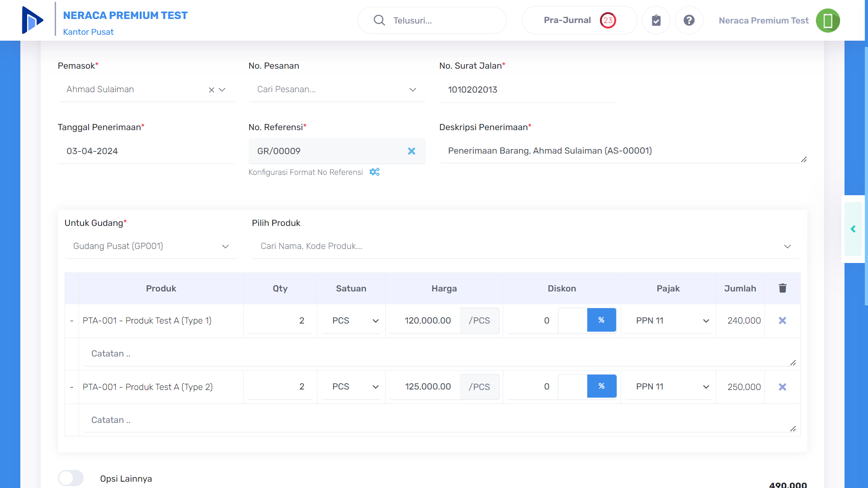This screenshot has height=488, width=868.
Task: Click the green user avatar icon
Action: 828,20
